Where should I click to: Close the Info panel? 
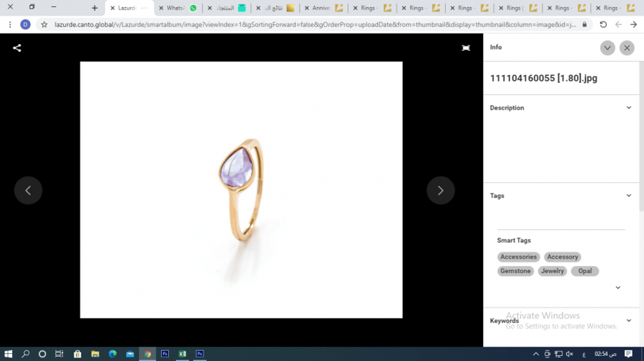627,48
